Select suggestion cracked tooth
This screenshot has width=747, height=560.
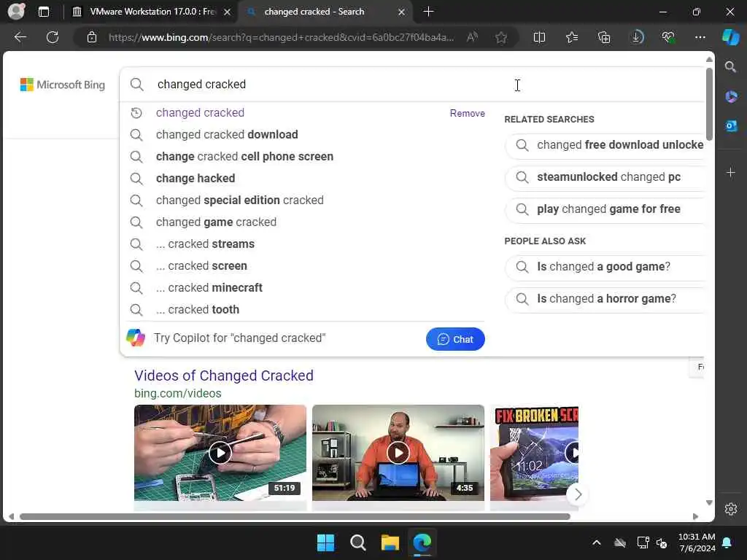(x=198, y=310)
